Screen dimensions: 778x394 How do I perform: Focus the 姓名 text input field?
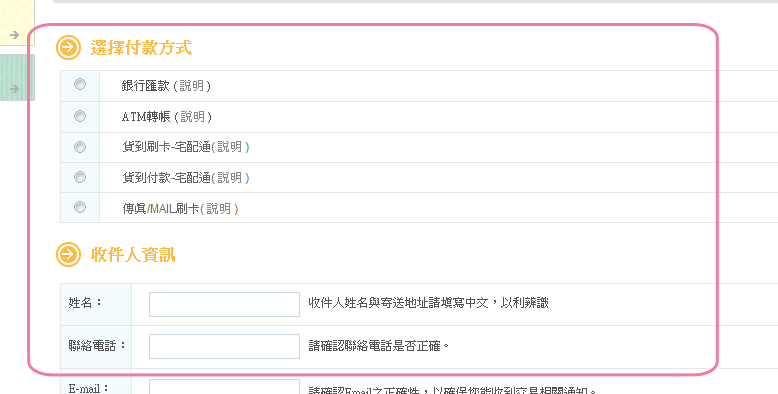click(224, 304)
